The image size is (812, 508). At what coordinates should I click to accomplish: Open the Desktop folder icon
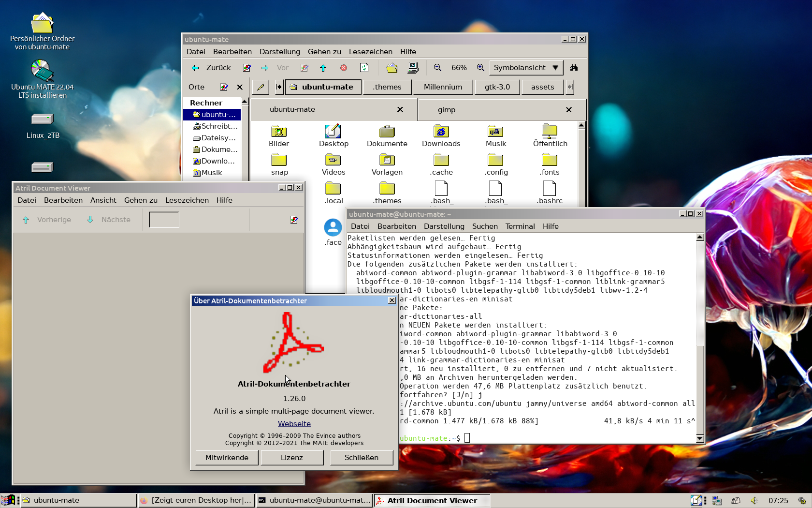coord(333,131)
